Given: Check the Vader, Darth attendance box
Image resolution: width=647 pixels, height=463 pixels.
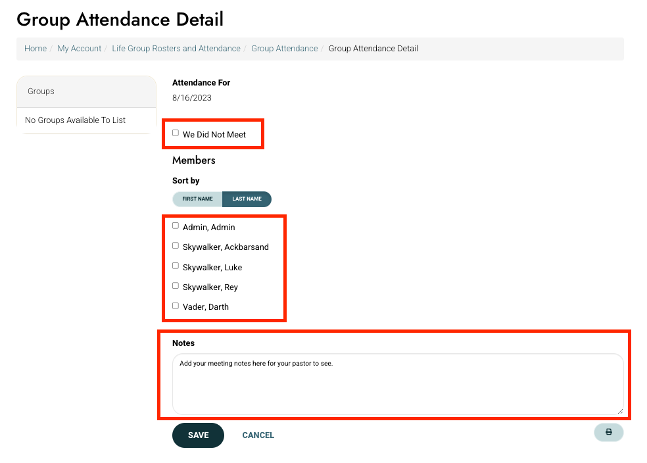Looking at the screenshot, I should point(176,306).
